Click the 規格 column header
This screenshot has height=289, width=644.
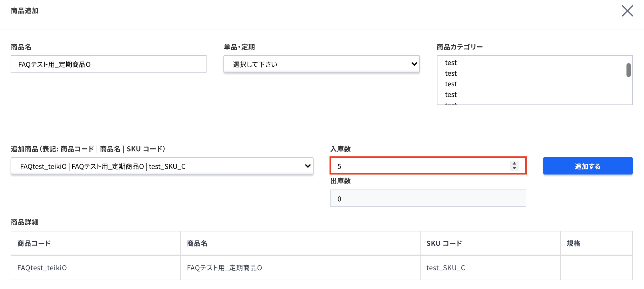pyautogui.click(x=596, y=243)
